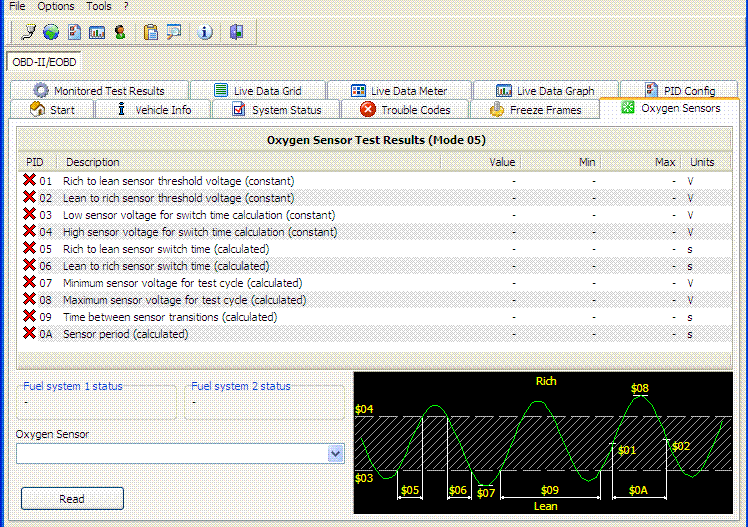Click the Min column header
This screenshot has width=748, height=527.
click(561, 162)
